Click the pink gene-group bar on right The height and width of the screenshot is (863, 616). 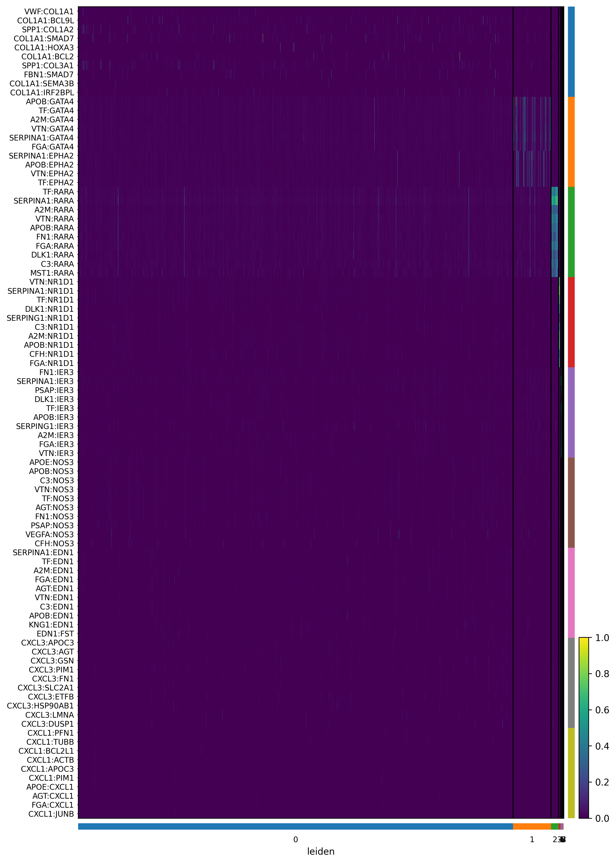pos(571,593)
